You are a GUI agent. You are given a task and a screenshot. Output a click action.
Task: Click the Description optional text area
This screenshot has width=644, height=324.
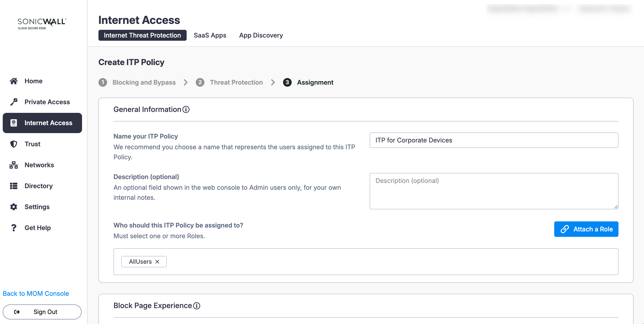pyautogui.click(x=494, y=191)
